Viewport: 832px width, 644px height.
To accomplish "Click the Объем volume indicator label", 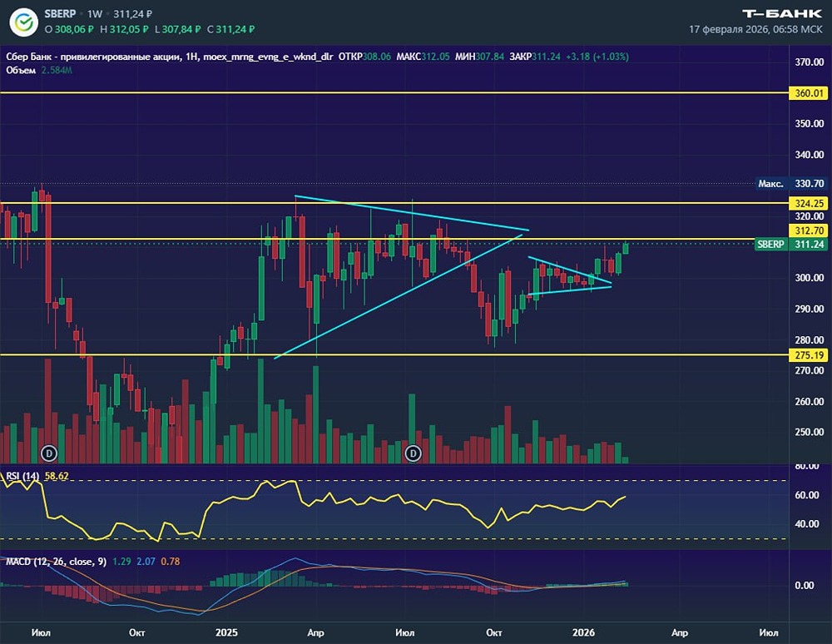I will click(21, 70).
